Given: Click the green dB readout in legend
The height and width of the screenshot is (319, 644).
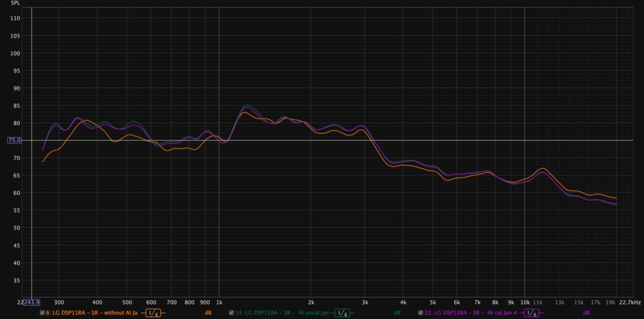Looking at the screenshot, I should pyautogui.click(x=397, y=313).
